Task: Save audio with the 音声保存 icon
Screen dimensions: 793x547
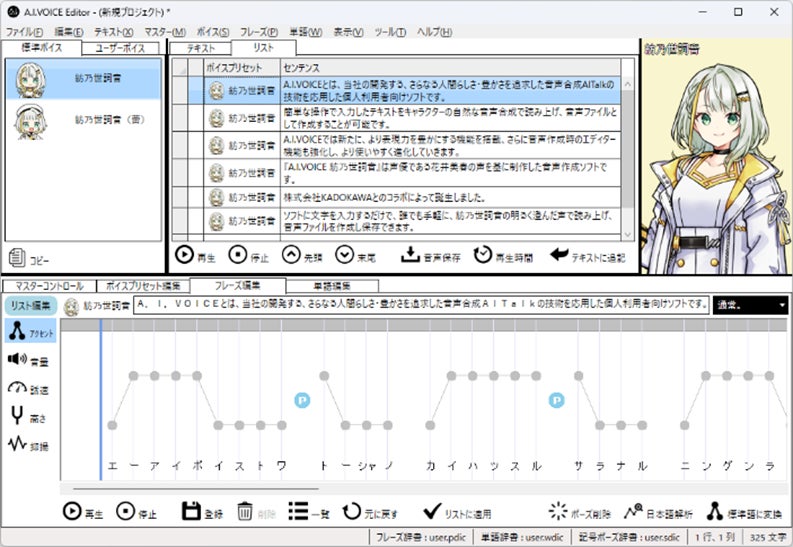Action: point(410,255)
